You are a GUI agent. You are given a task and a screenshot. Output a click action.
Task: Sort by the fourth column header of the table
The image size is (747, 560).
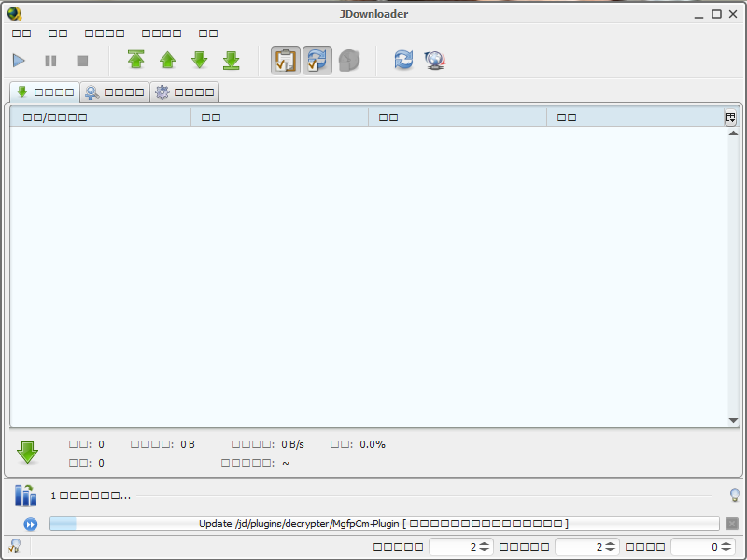(635, 118)
